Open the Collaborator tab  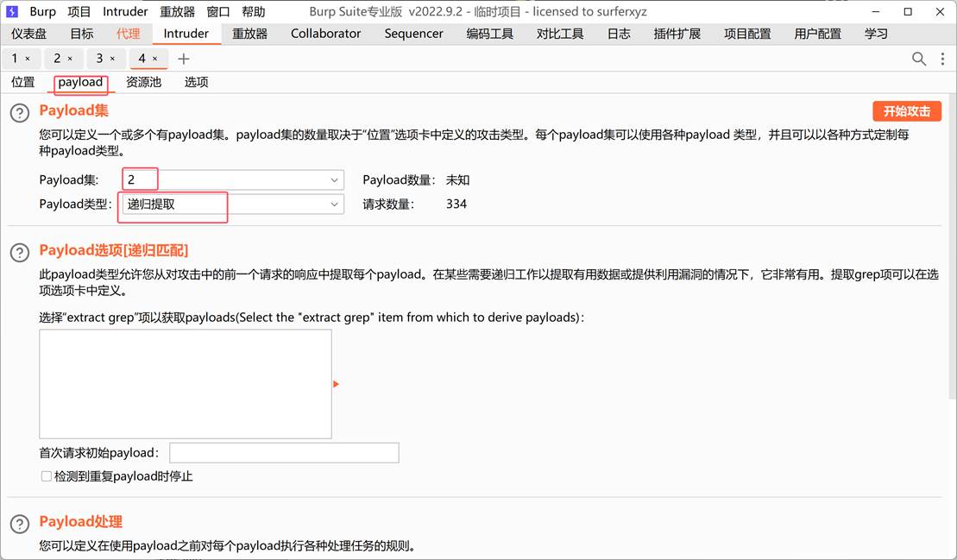pos(326,34)
